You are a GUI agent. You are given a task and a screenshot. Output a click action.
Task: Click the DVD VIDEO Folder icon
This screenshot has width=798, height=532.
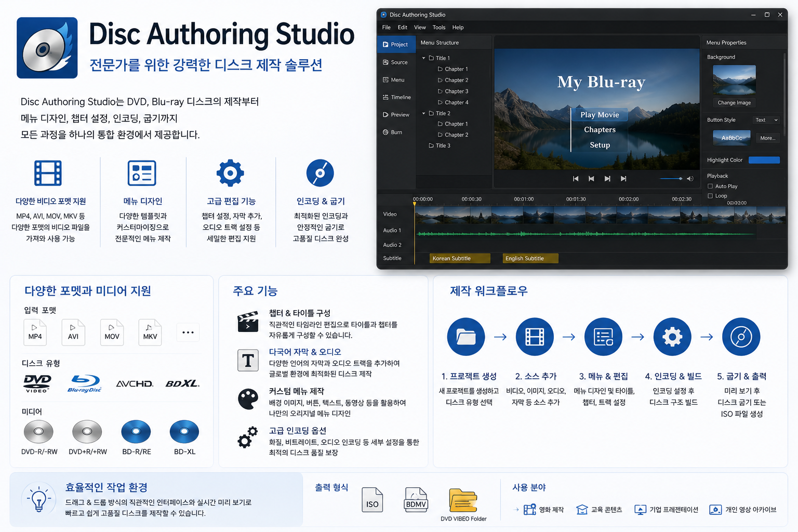click(x=463, y=500)
